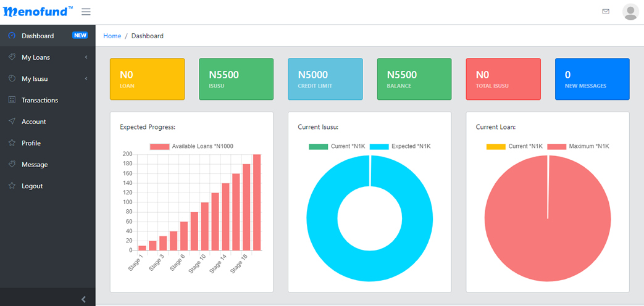The image size is (644, 306).
Task: Toggle the Maximum *N1K legend item
Action: [x=578, y=146]
